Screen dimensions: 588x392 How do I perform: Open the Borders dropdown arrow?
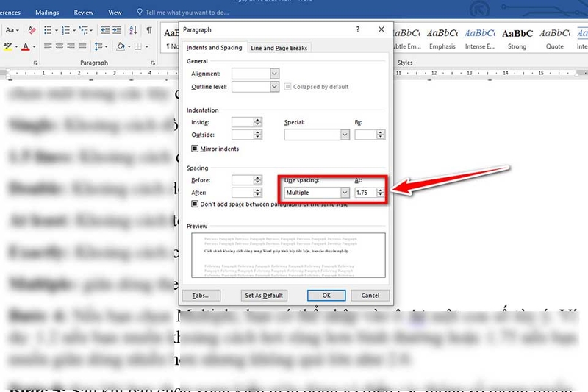click(146, 47)
